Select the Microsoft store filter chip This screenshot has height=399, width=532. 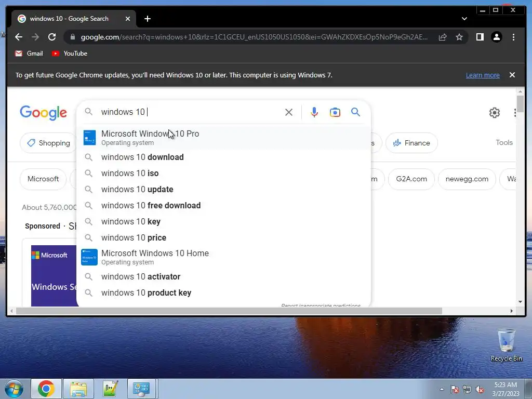tap(43, 179)
